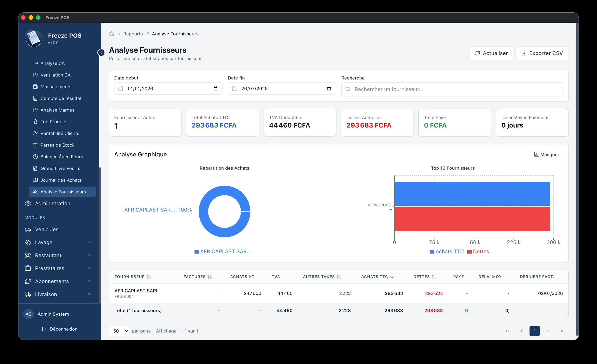Click red Dettes bar in Top 10
Screen dimensions: 597x364
(x=472, y=219)
